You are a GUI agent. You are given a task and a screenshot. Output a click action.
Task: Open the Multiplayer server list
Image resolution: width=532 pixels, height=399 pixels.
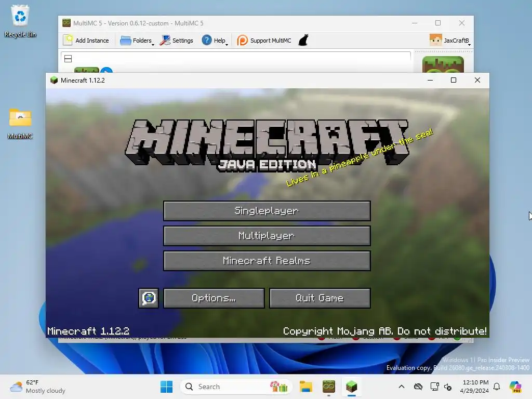tap(267, 236)
